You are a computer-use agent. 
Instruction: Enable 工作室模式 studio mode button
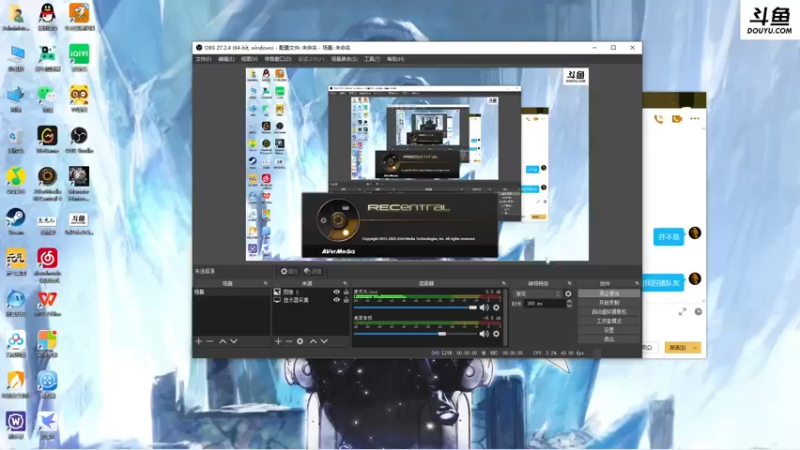pyautogui.click(x=609, y=321)
